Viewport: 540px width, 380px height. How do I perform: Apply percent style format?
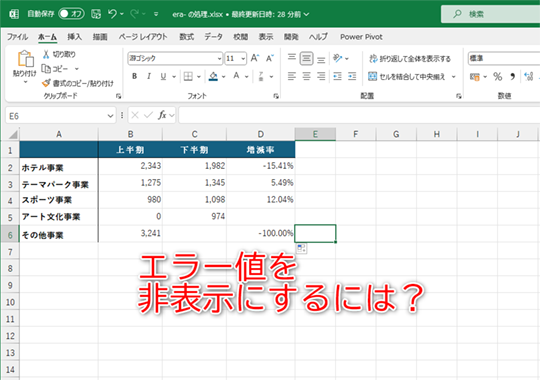[497, 76]
